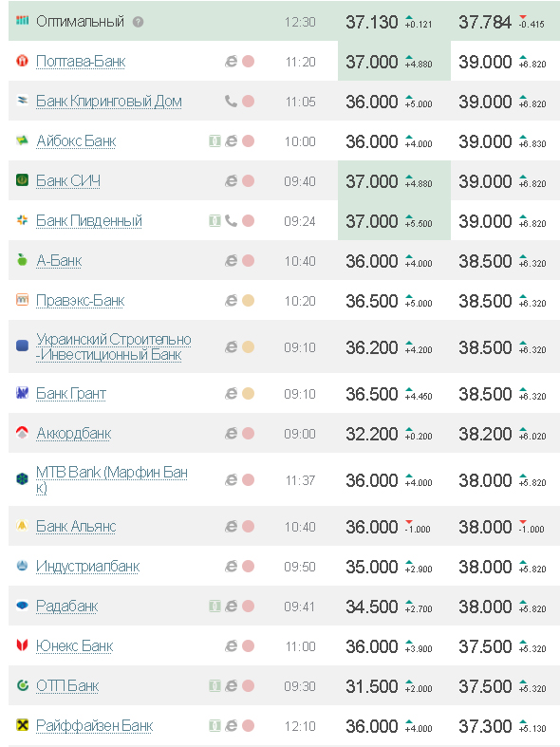Screen dimensions: 560x747
Task: Click the online icon in Правэкс-Банк row
Action: (231, 301)
